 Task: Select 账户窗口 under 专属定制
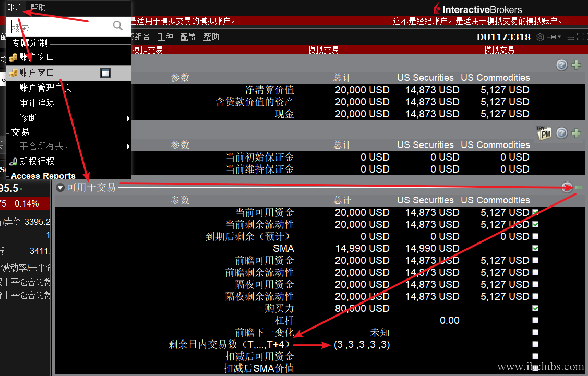coord(37,57)
